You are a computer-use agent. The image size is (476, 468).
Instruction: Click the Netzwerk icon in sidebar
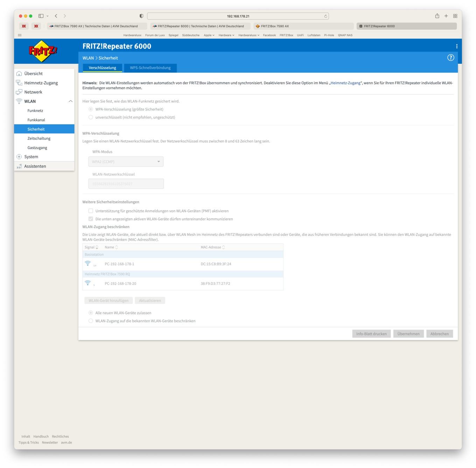[x=19, y=92]
